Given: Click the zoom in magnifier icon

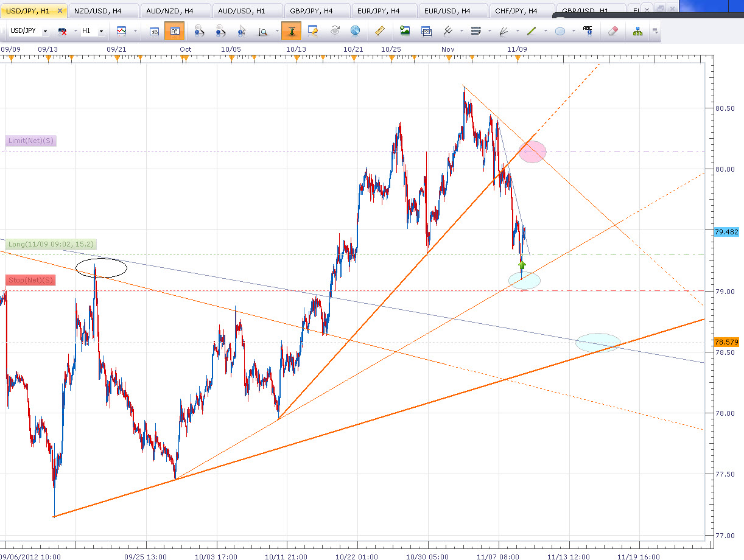Looking at the screenshot, I should point(198,31).
